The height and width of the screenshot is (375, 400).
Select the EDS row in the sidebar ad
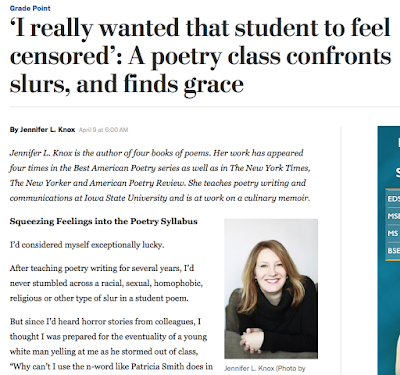click(x=393, y=199)
